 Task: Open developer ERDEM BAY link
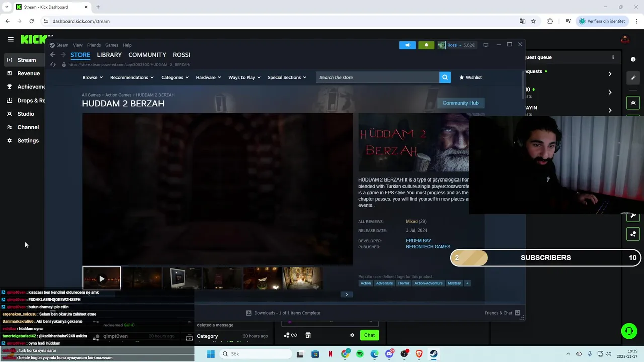pyautogui.click(x=418, y=241)
